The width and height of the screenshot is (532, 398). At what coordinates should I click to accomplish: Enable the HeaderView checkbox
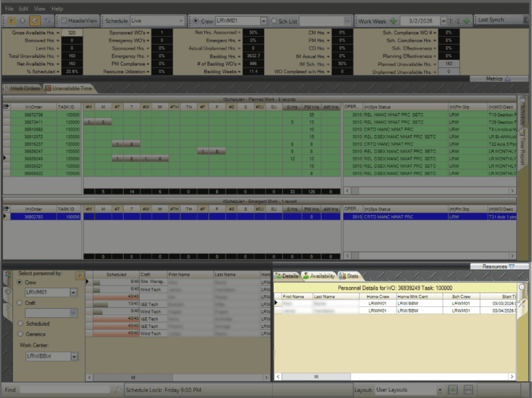point(64,21)
